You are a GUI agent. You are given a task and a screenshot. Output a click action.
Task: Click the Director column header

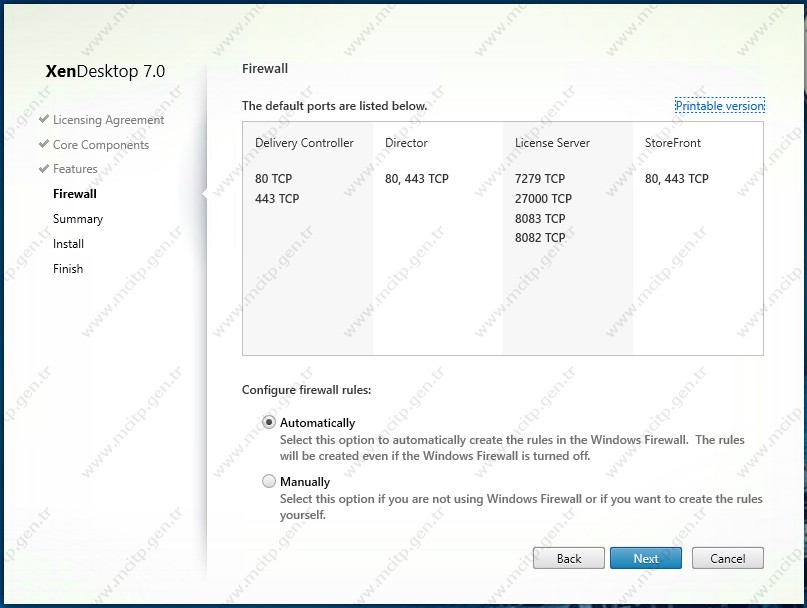tap(406, 143)
